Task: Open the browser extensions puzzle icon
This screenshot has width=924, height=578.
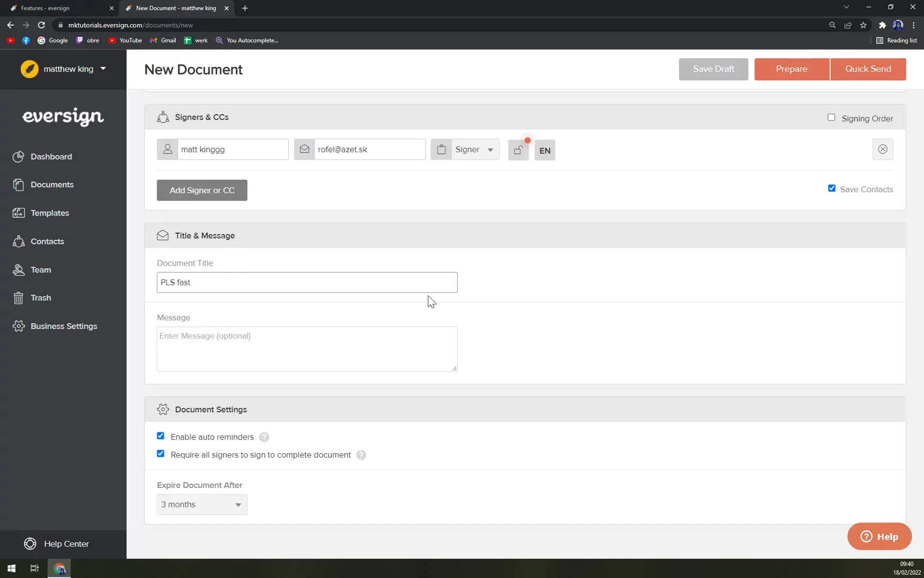Action: coord(882,25)
